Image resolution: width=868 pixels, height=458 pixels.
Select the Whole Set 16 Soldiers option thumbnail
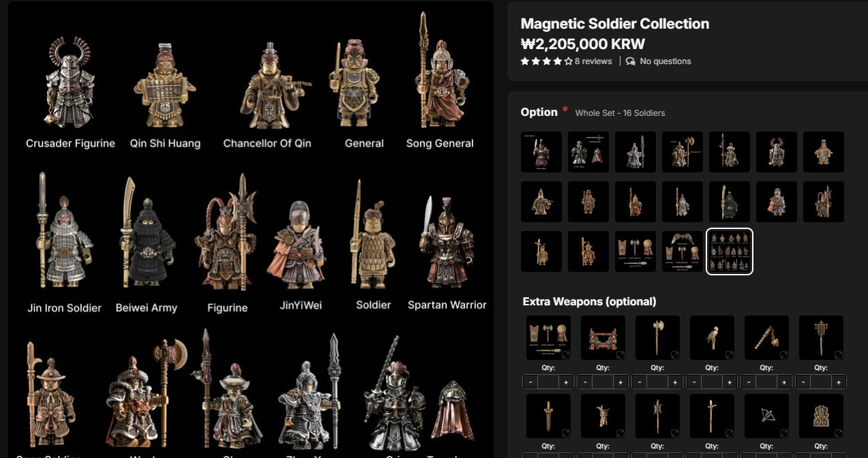click(x=729, y=251)
